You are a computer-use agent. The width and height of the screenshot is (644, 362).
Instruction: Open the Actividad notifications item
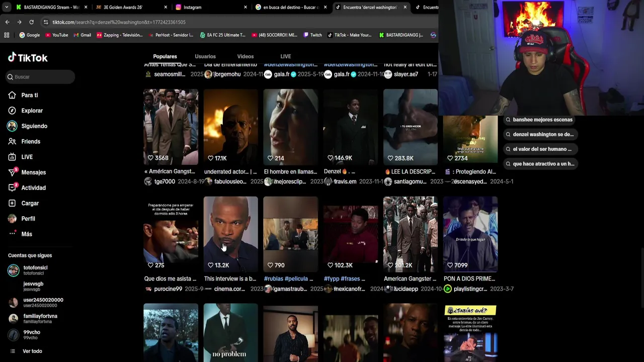coord(27,188)
